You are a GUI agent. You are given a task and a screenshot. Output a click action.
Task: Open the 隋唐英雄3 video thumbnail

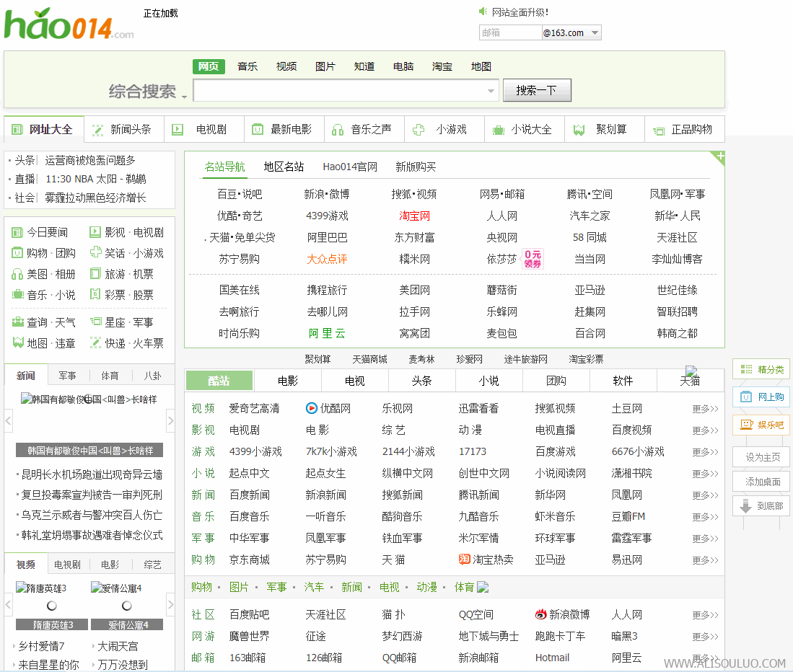(51, 606)
